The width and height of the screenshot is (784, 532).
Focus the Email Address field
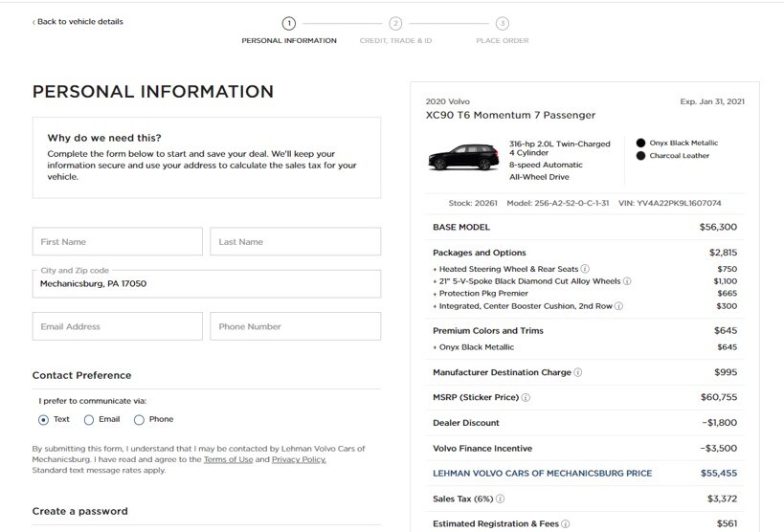point(118,326)
